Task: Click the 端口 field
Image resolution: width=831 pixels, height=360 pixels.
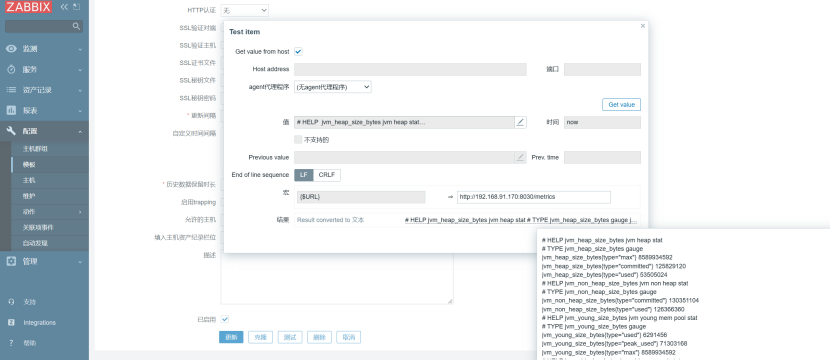Action: tap(602, 69)
